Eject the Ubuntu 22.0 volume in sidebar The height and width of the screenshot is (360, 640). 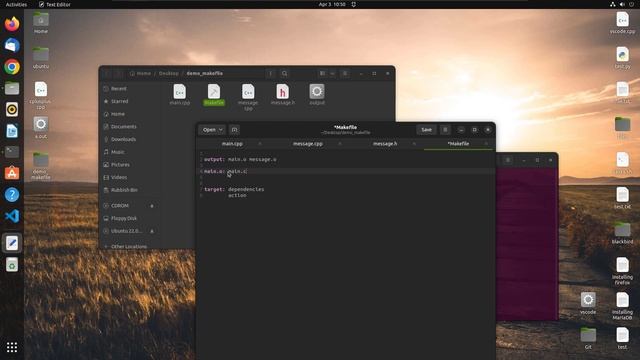pyautogui.click(x=152, y=231)
